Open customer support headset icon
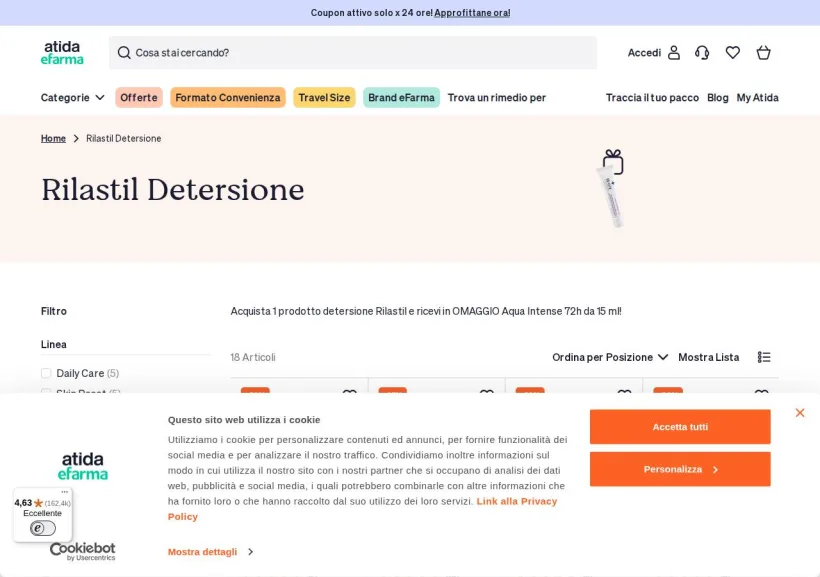Viewport: 820px width, 577px height. click(x=702, y=52)
